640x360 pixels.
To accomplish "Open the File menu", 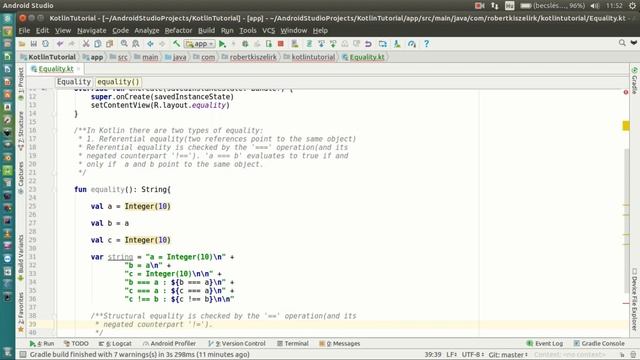I will coord(24,31).
